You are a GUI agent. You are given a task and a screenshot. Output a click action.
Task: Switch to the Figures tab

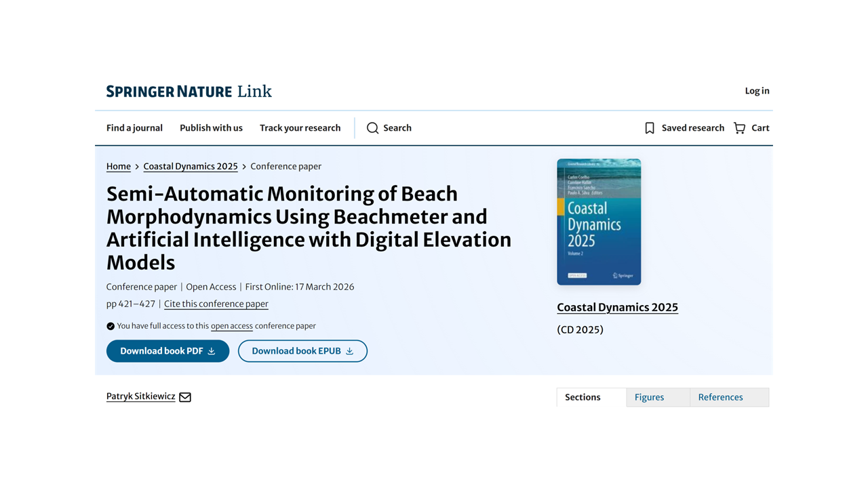coord(649,397)
